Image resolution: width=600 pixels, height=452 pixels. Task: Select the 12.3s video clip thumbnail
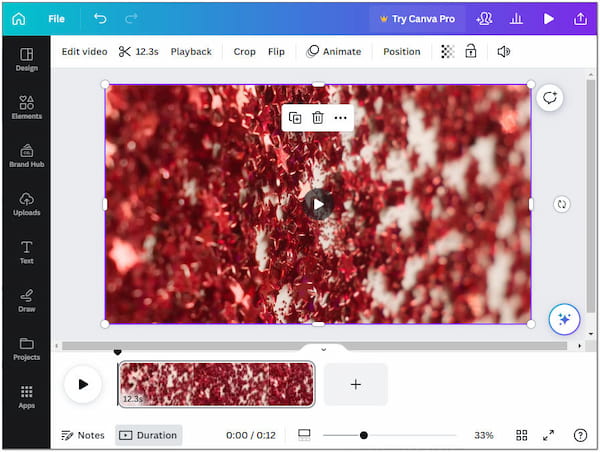coord(217,384)
